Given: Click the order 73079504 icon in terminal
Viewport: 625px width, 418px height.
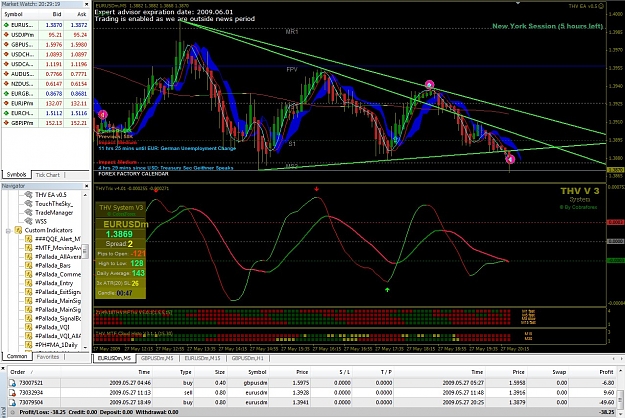Looking at the screenshot, I should [x=13, y=402].
